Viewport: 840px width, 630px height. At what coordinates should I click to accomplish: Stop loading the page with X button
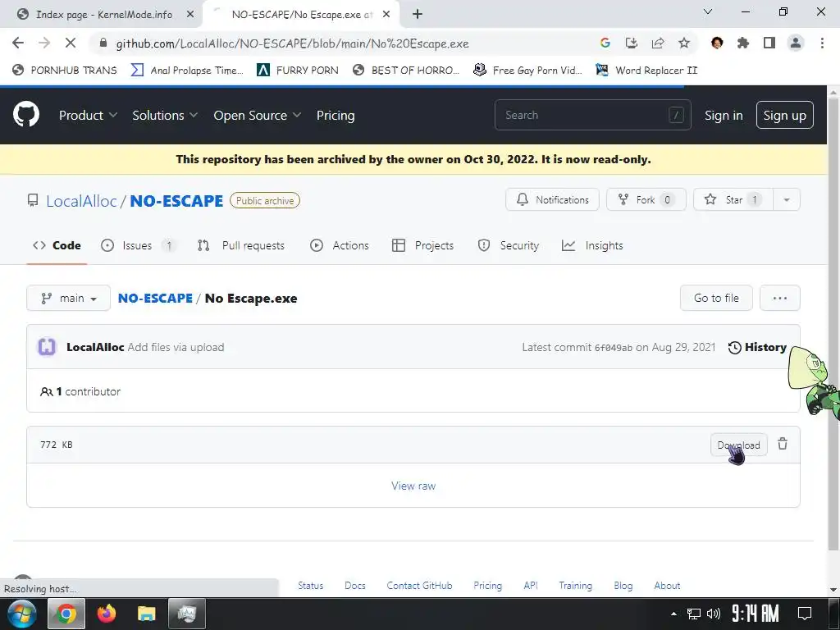[71, 43]
